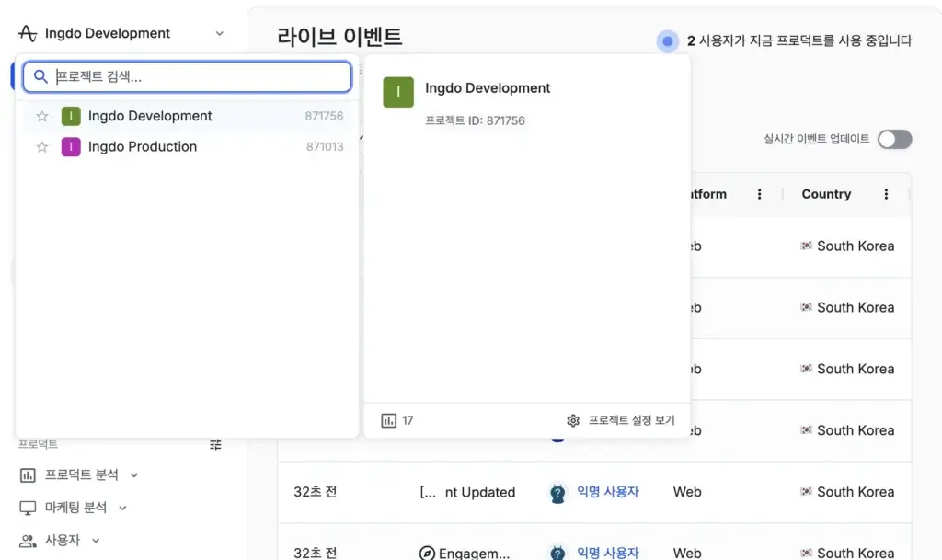Click the green Ingdo Development list avatar
Image resolution: width=942 pixels, height=560 pixels.
[71, 116]
